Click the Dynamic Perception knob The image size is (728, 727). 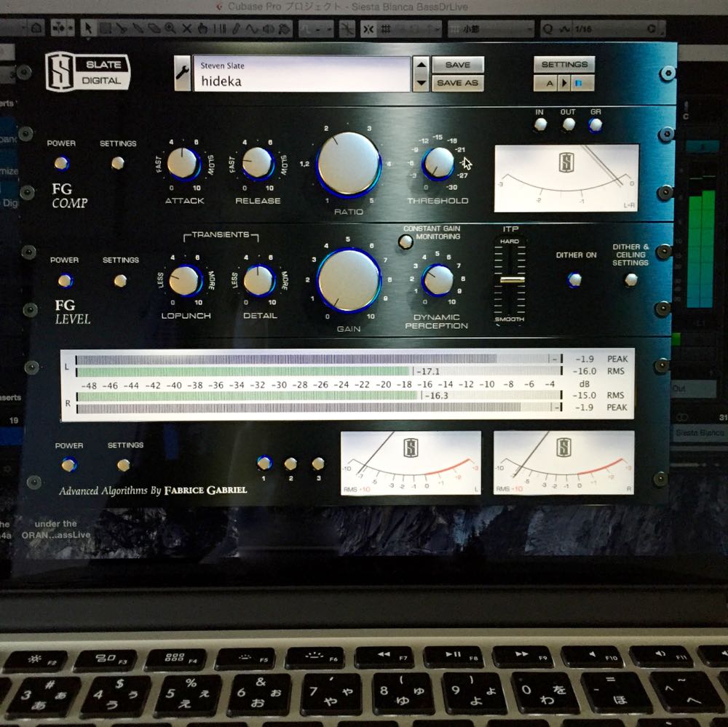pyautogui.click(x=438, y=280)
